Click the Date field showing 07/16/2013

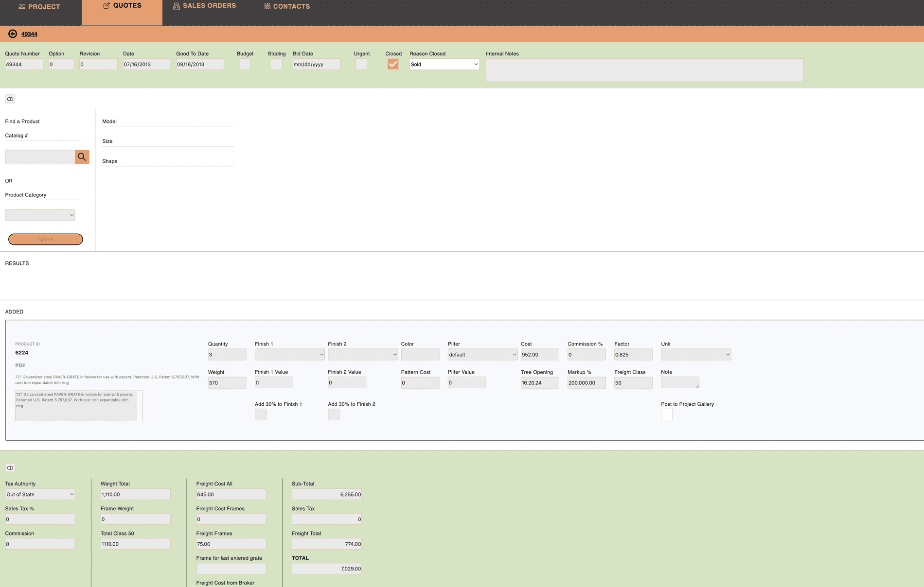click(147, 64)
